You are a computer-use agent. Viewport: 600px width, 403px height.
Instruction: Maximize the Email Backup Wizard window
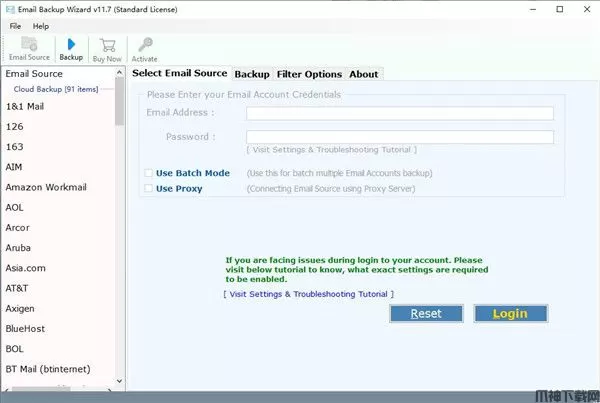[x=560, y=9]
